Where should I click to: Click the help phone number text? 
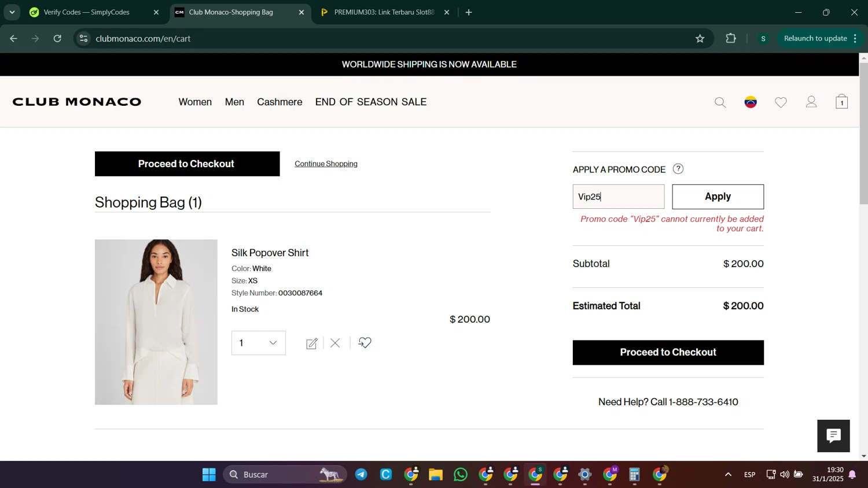[703, 402]
